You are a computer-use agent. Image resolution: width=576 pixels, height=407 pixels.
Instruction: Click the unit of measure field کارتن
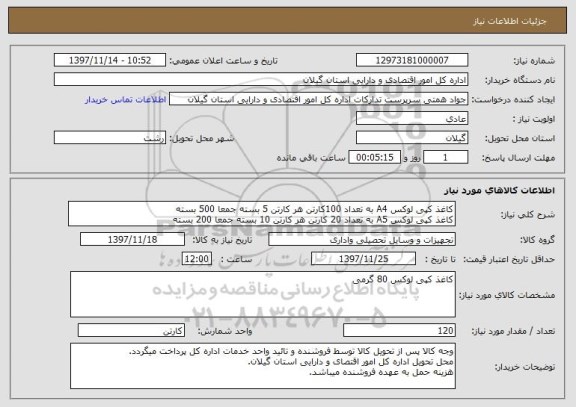(131, 331)
